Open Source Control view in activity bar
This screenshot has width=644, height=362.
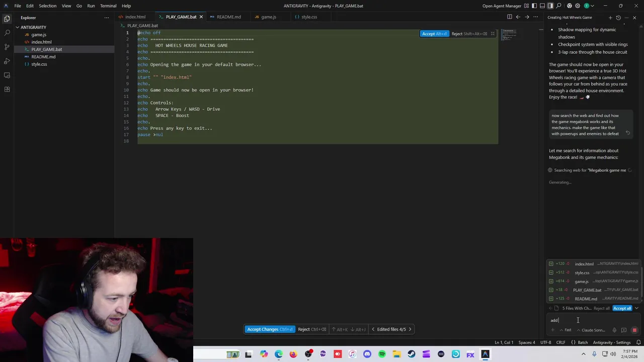[x=7, y=46]
